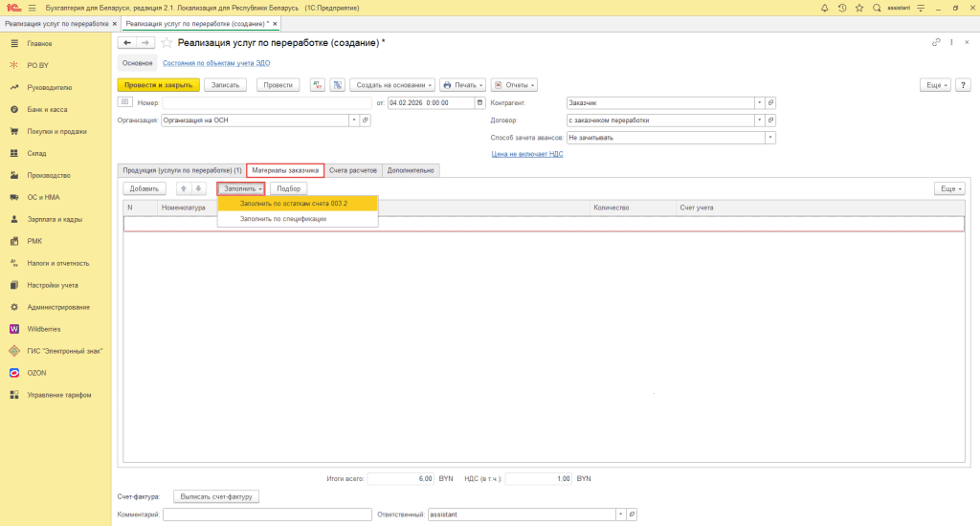Open the Печать dropdown menu

click(463, 85)
